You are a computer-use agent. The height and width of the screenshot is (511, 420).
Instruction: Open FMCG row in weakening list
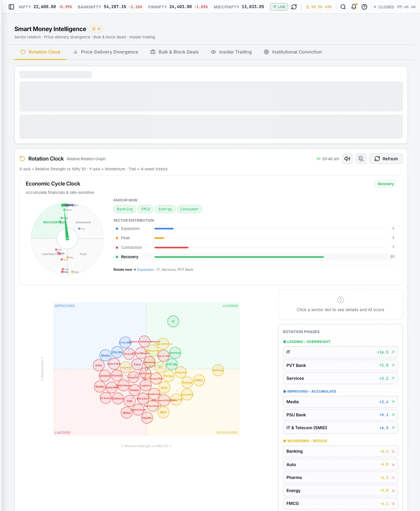pos(340,503)
